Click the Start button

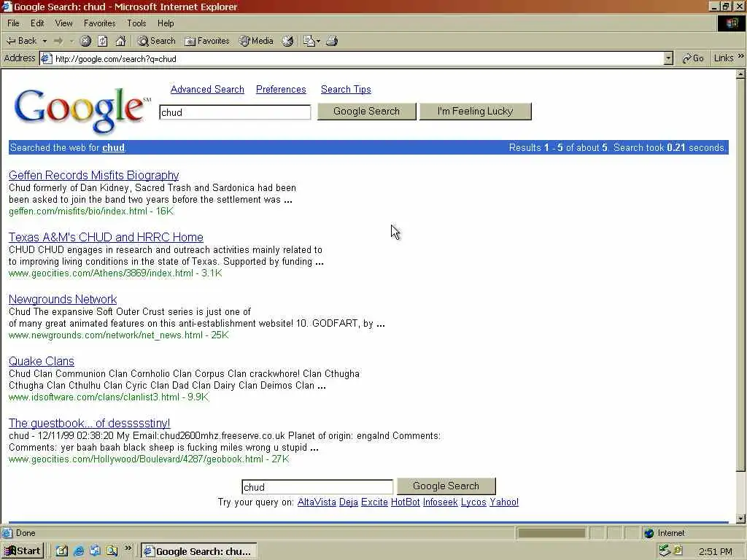point(23,551)
